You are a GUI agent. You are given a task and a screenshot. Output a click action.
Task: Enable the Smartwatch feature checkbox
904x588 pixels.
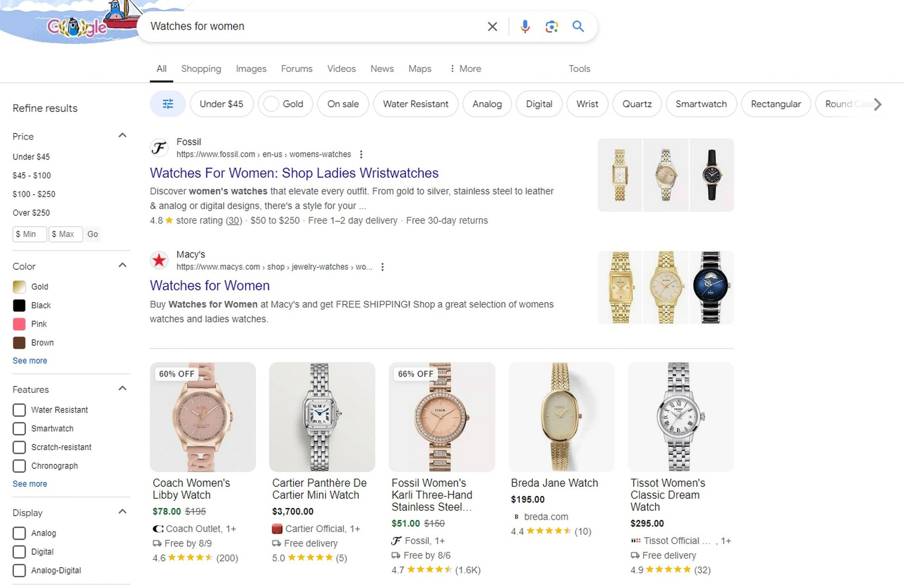[x=19, y=428]
